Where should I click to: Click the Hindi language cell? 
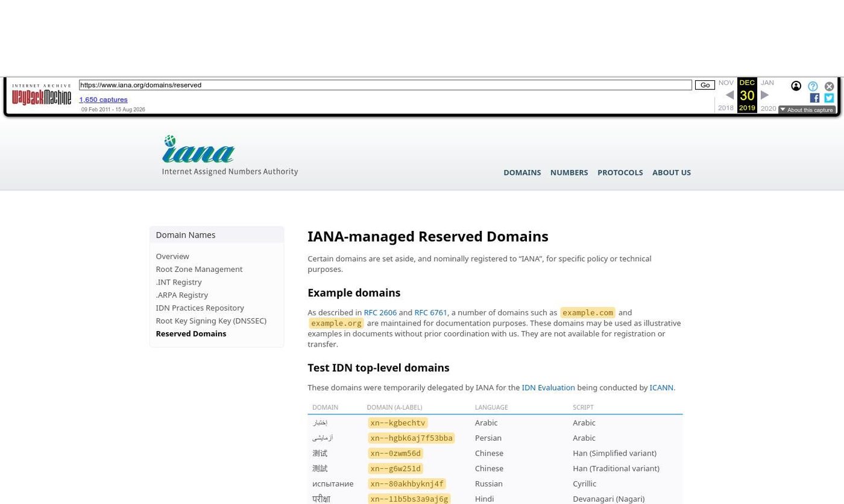point(484,499)
